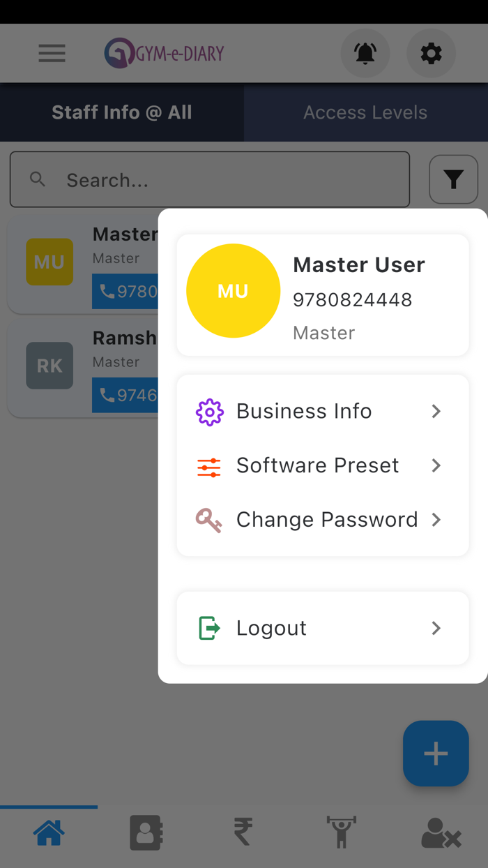Open contacts book in bottom navigation
The height and width of the screenshot is (868, 488).
146,832
